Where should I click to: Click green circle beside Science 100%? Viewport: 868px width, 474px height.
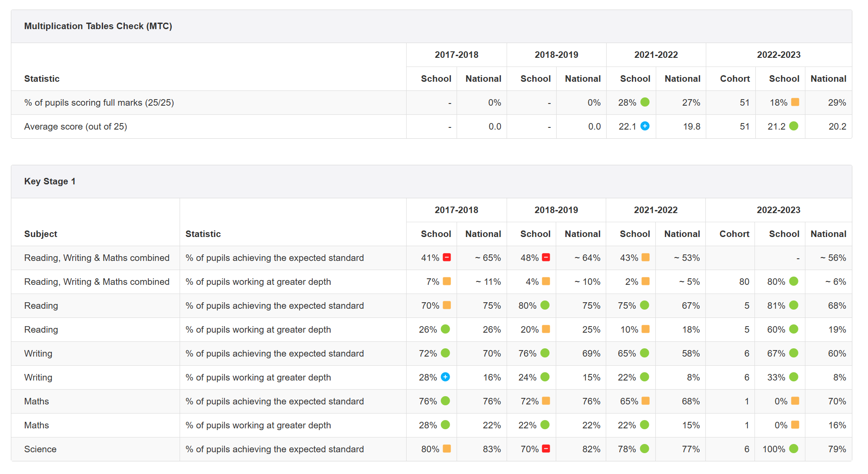point(794,449)
